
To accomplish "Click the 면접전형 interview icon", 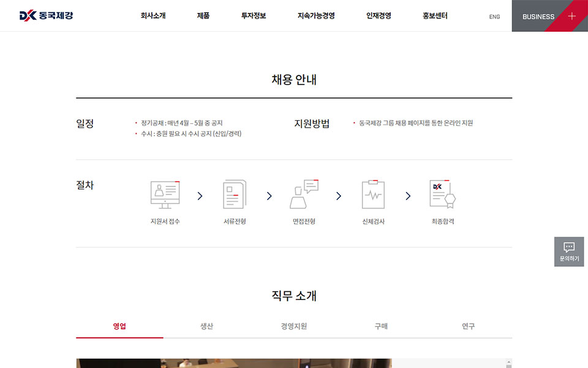I will click(x=304, y=194).
